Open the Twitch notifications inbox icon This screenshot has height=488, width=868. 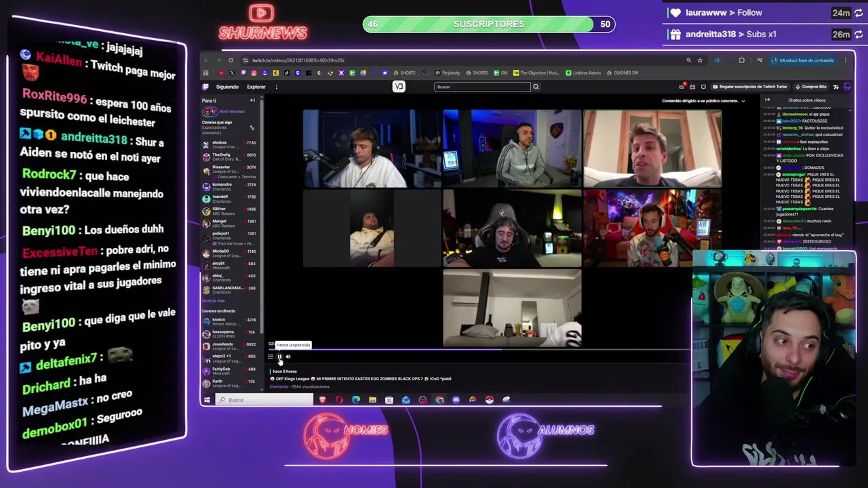(692, 87)
